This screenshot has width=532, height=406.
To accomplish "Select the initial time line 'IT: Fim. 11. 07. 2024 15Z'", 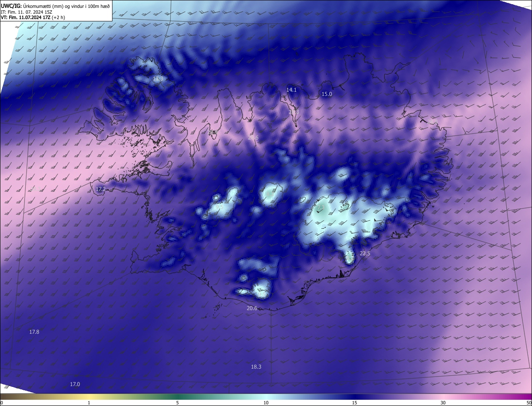I will pyautogui.click(x=26, y=12).
